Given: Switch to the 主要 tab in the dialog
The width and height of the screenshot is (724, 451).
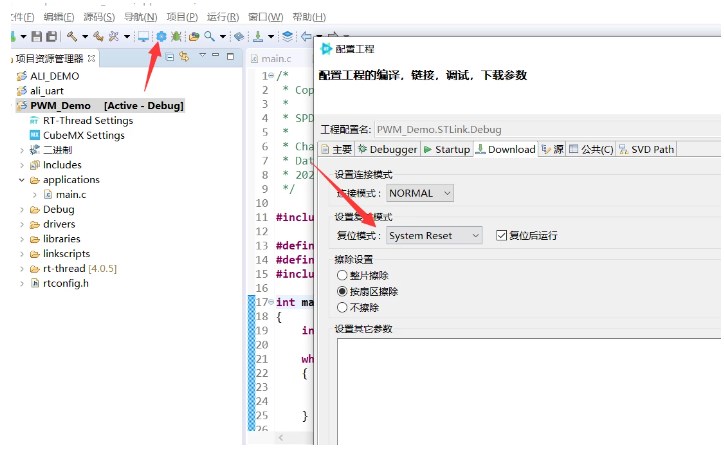Looking at the screenshot, I should click(337, 149).
